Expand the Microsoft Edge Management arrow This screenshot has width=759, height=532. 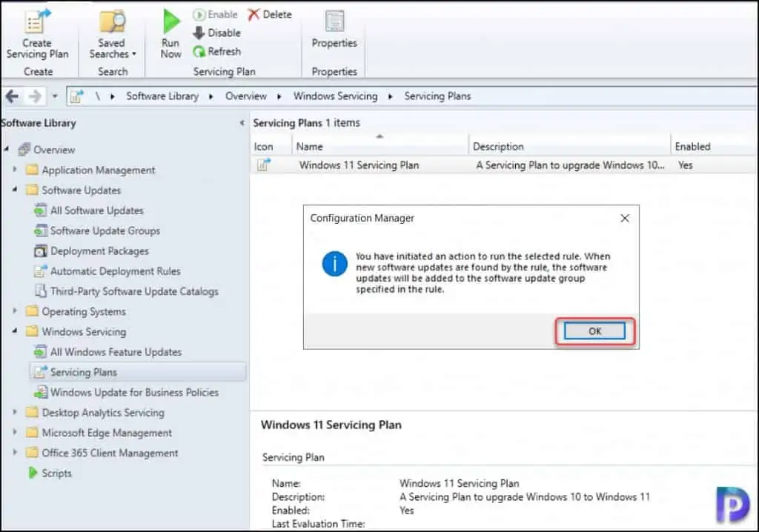point(15,432)
